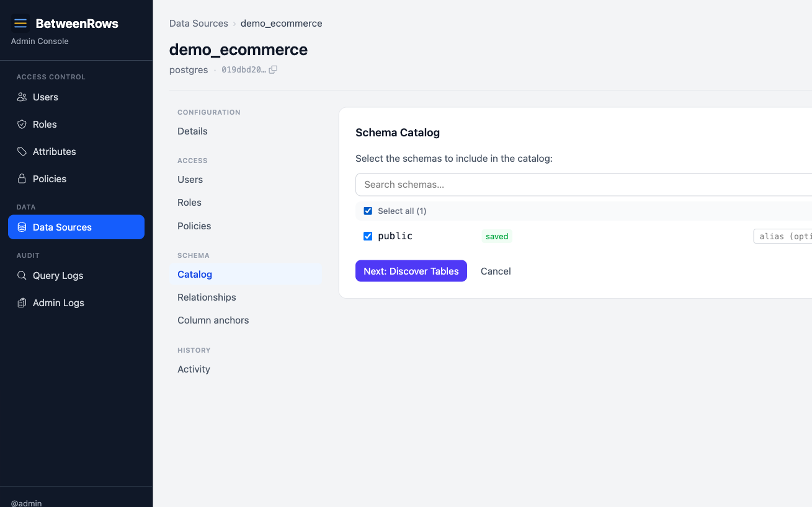Select the Catalog schema tab

point(246,275)
